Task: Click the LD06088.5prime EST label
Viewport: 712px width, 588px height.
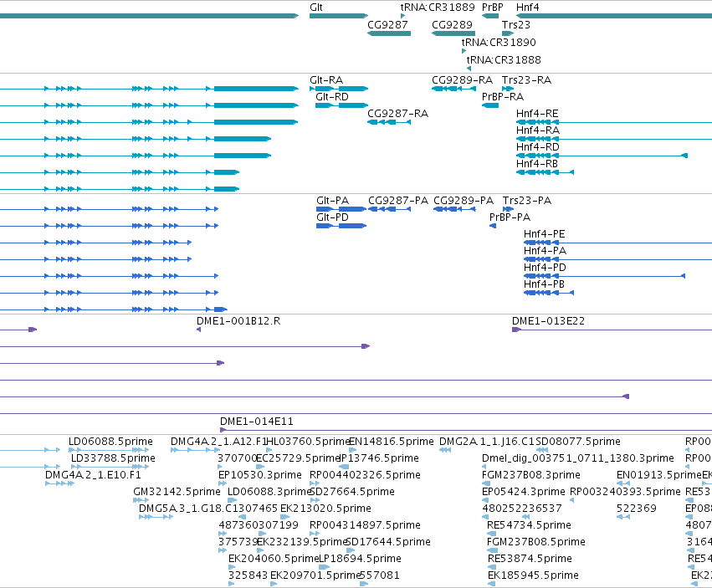Action: pyautogui.click(x=110, y=442)
